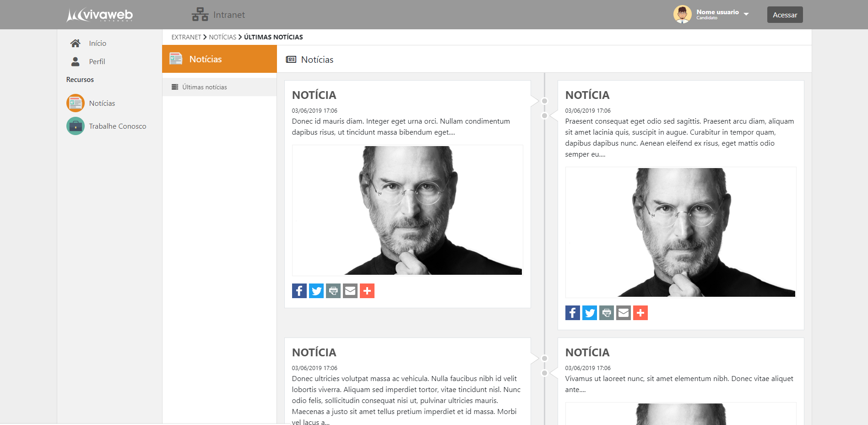
Task: Share first news on Facebook
Action: (x=299, y=291)
